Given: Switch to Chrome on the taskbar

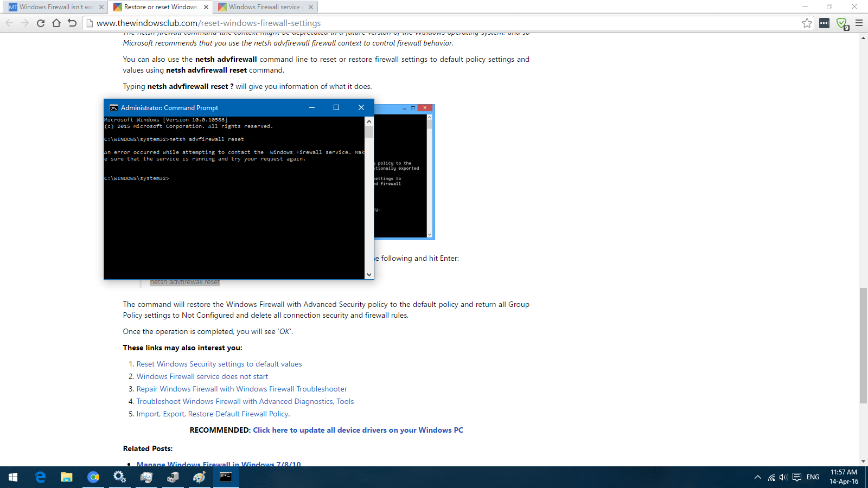Looking at the screenshot, I should tap(93, 477).
